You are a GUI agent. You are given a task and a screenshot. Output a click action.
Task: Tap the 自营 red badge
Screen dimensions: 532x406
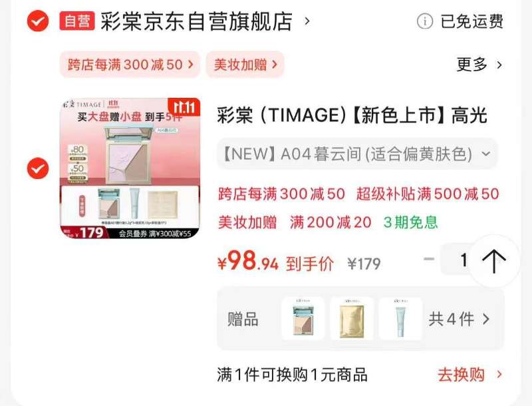pyautogui.click(x=77, y=21)
